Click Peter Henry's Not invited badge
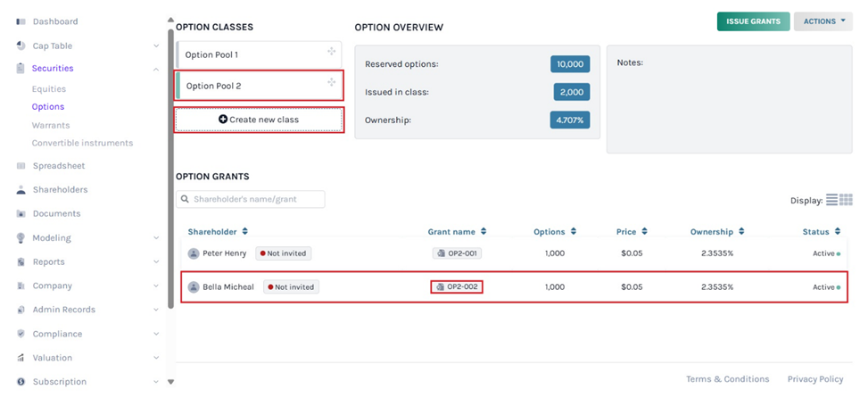This screenshot has height=398, width=868. [x=284, y=253]
